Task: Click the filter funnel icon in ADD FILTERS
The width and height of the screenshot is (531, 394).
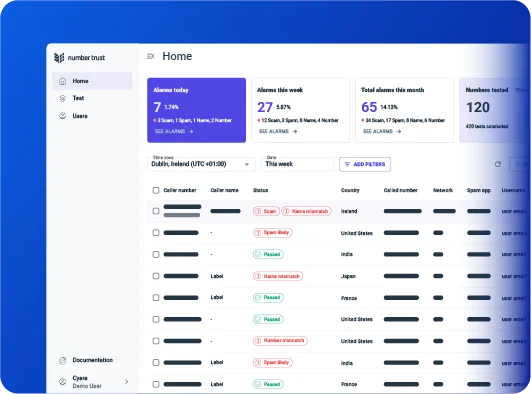Action: (347, 164)
